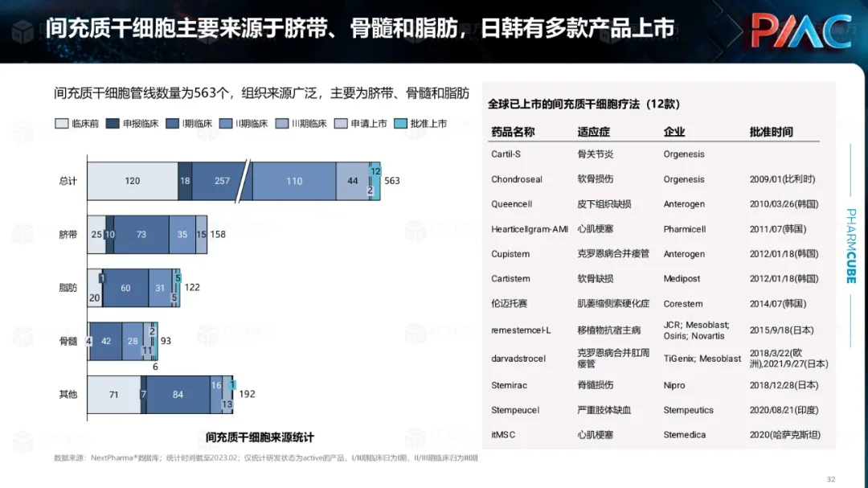868x488 pixels.
Task: Click the Stempeucel drug name cell
Action: (x=515, y=410)
